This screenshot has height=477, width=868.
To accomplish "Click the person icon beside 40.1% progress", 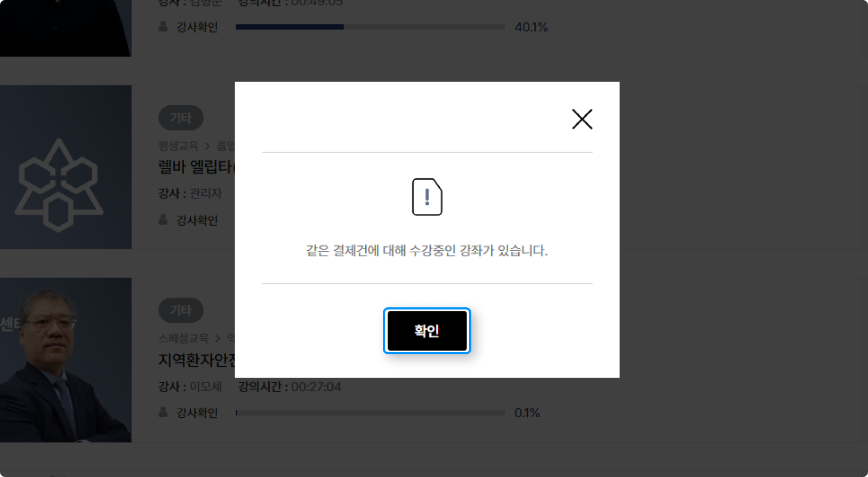I will point(163,26).
